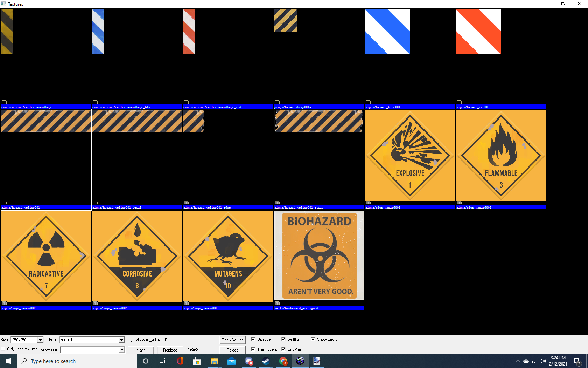Select the blue hazardtape_blu texture
The width and height of the screenshot is (588, 368).
point(98,32)
